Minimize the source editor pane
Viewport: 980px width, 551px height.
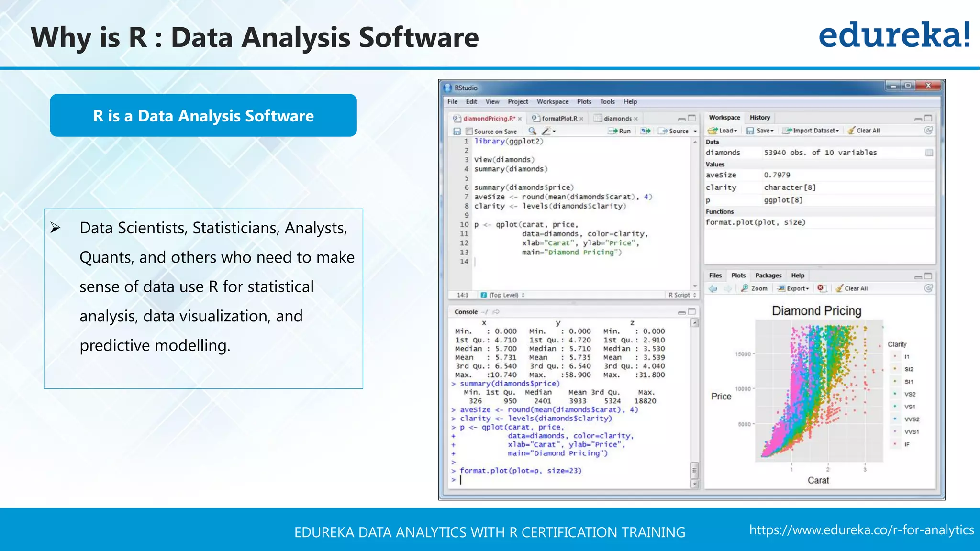click(682, 119)
